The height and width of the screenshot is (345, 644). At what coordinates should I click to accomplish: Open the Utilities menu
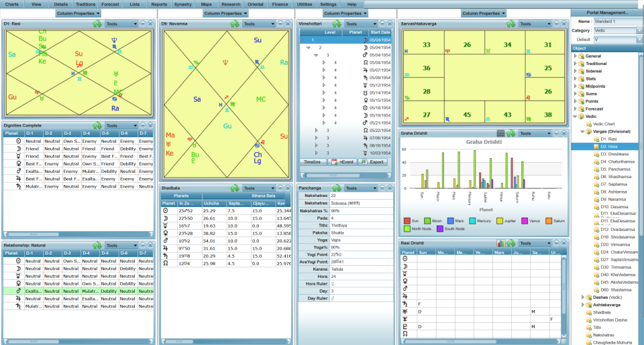(x=305, y=4)
